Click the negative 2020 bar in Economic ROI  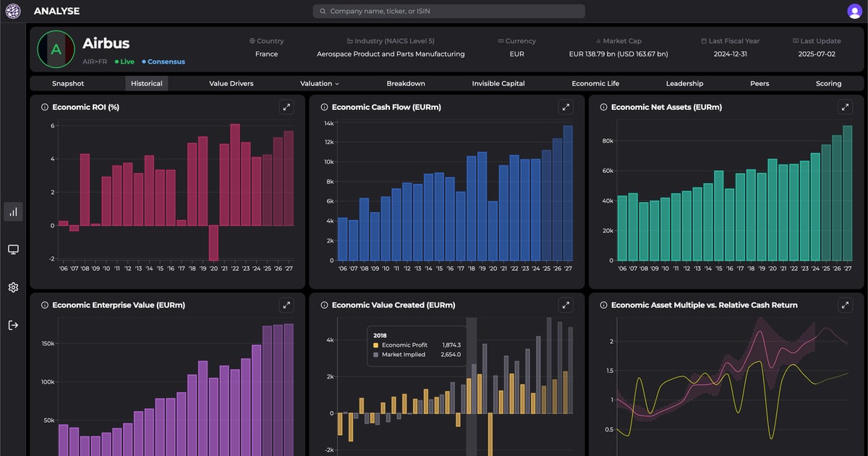coord(213,242)
